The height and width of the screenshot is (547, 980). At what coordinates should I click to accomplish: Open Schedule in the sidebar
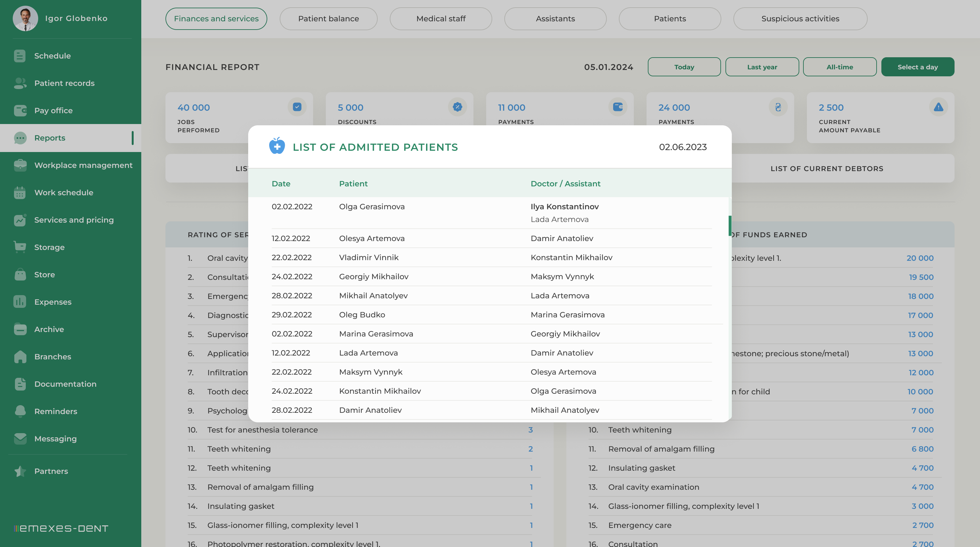pos(52,56)
